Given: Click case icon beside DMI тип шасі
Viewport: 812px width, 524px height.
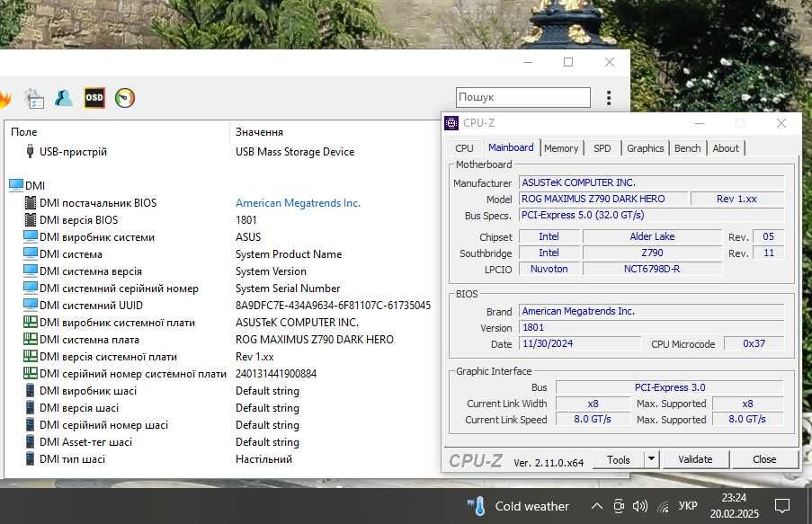Looking at the screenshot, I should point(30,458).
